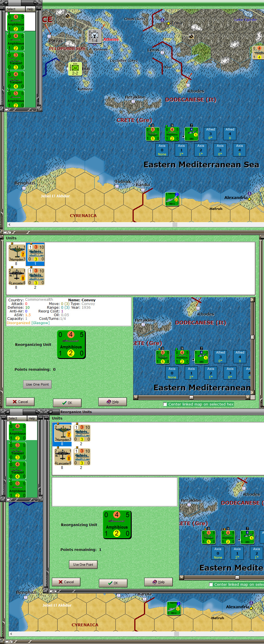Click Benghazi port symbol on main map
The height and width of the screenshot is (644, 264).
coord(24,188)
